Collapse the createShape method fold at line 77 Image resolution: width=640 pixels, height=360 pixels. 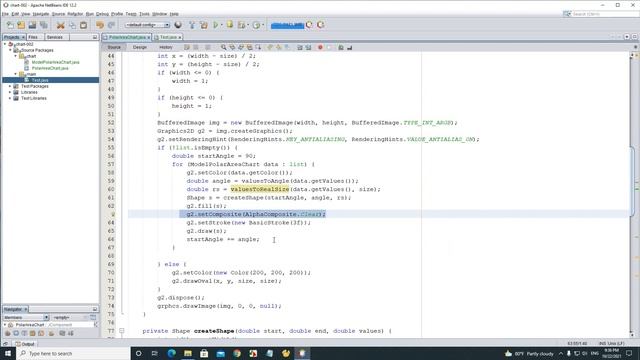pos(122,331)
